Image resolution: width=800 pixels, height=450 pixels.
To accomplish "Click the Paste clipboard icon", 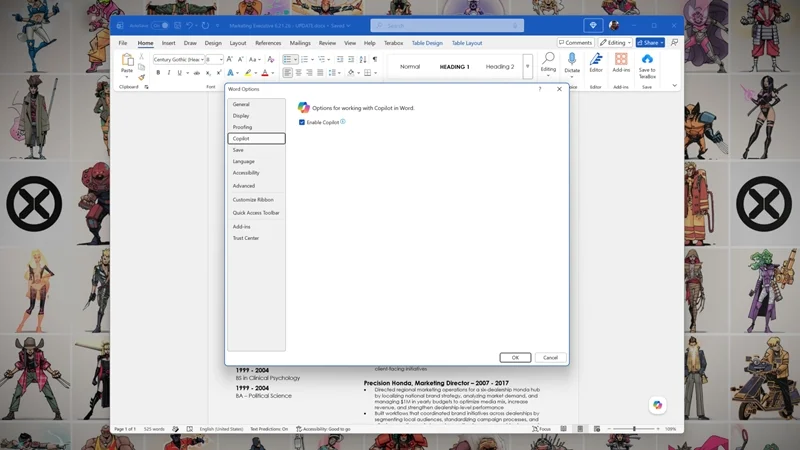I will coord(127,60).
